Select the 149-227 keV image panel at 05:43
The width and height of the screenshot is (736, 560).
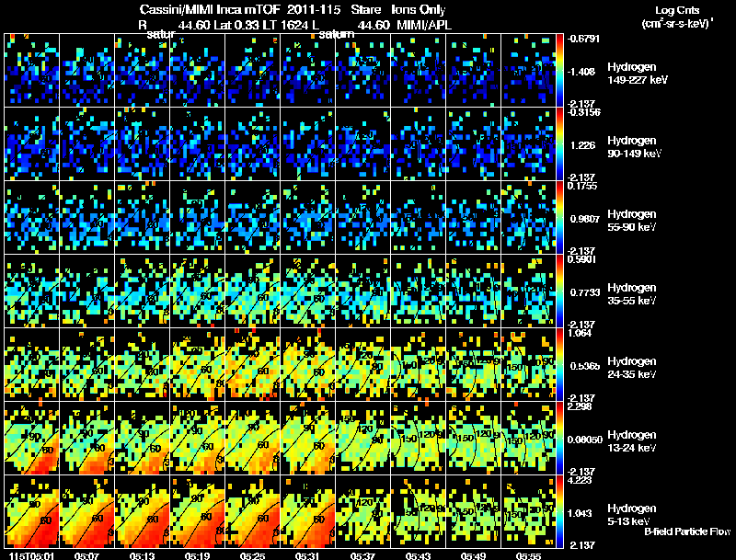point(419,70)
